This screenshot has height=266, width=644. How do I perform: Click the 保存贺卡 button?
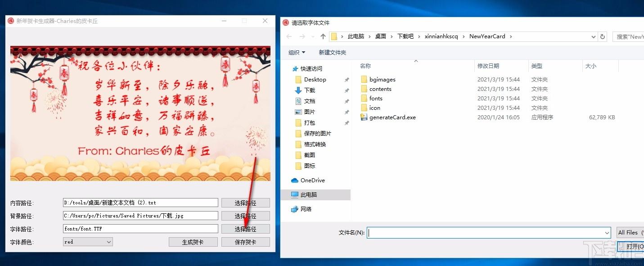tap(245, 242)
